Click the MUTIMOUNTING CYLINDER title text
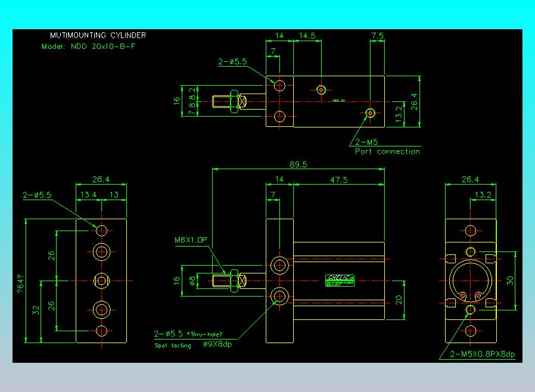The height and width of the screenshot is (392, 535). click(98, 35)
